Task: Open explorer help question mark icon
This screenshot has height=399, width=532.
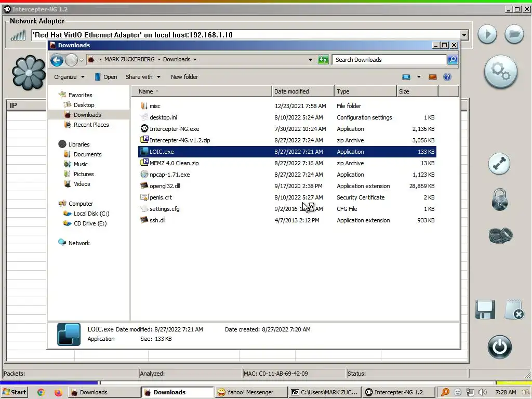Action: [x=447, y=77]
